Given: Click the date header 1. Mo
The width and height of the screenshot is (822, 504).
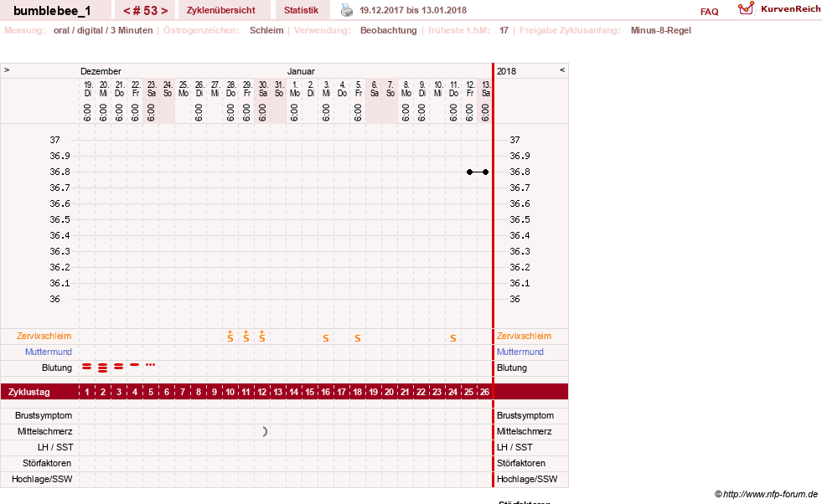Looking at the screenshot, I should tap(295, 89).
